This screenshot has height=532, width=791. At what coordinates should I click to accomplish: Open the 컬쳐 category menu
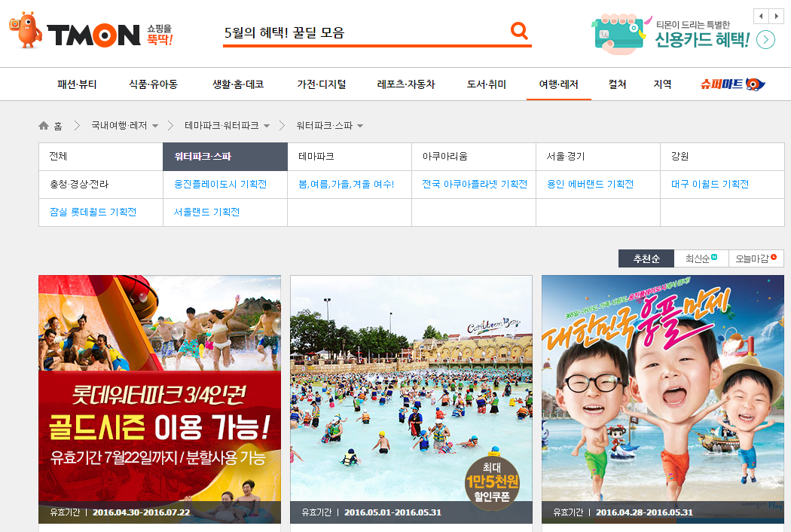(618, 84)
